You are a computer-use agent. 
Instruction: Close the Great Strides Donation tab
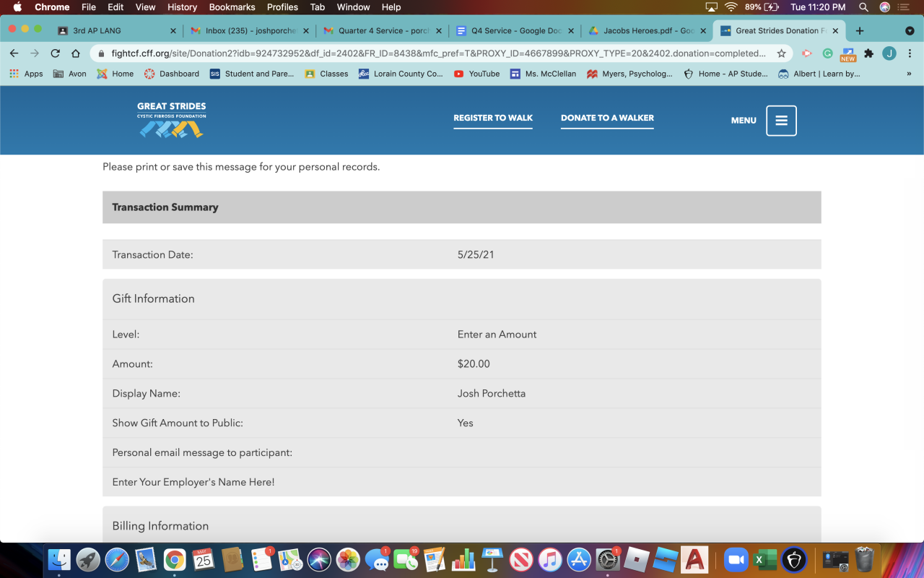click(x=836, y=31)
